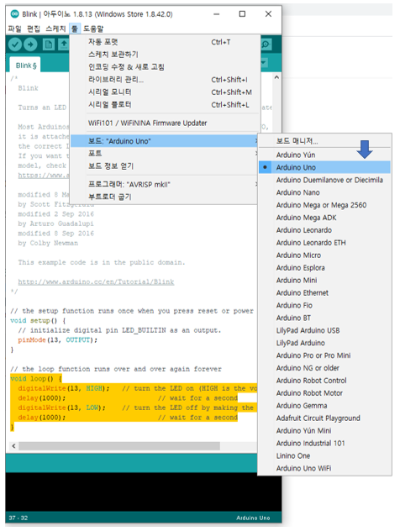Viewport: 400px width, 527px height.
Task: Select Adafruit Circuit Playground board
Action: [x=324, y=418]
